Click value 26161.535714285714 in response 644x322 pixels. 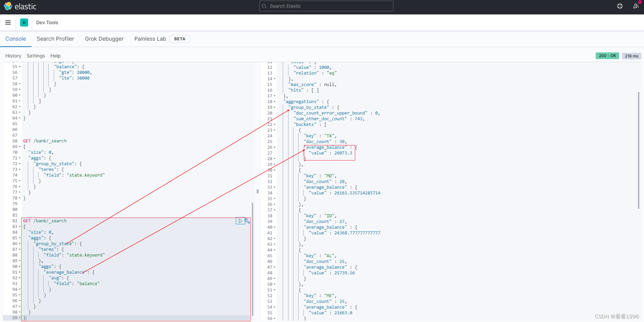[x=357, y=193]
